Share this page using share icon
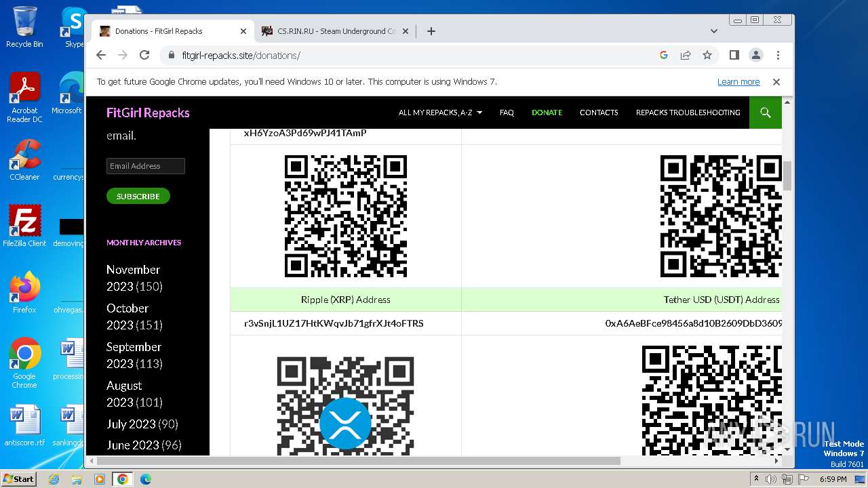This screenshot has width=868, height=488. (x=686, y=55)
